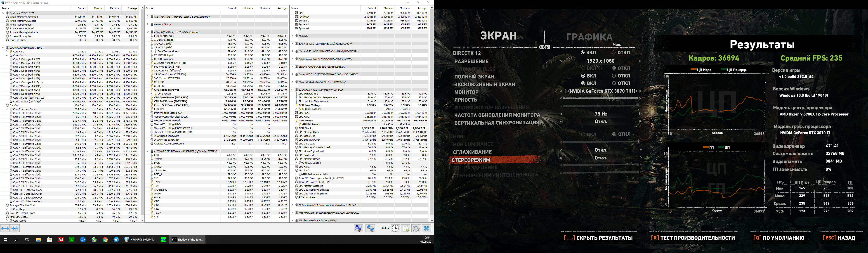
Task: Click the collapse columns arrows icon in HWiNFO
Action: click(15, 228)
